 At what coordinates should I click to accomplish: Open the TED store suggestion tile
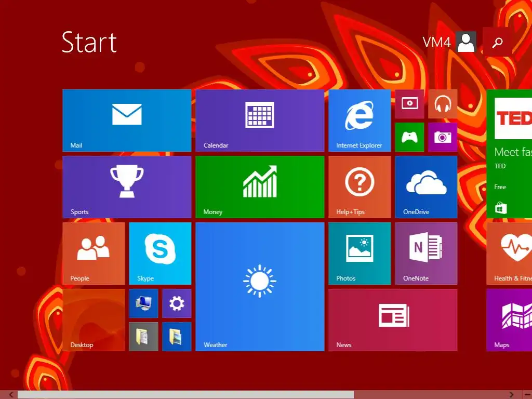click(x=509, y=154)
